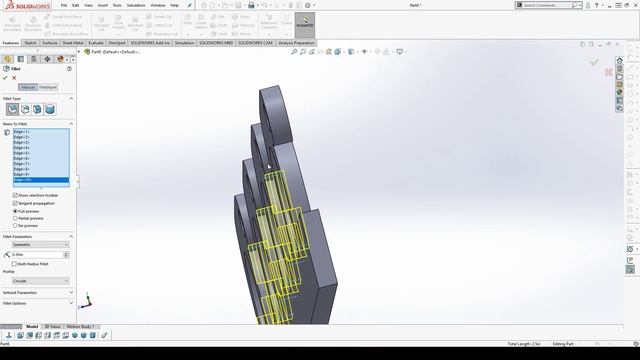Click the FilletXpert mode button

pyautogui.click(x=48, y=87)
